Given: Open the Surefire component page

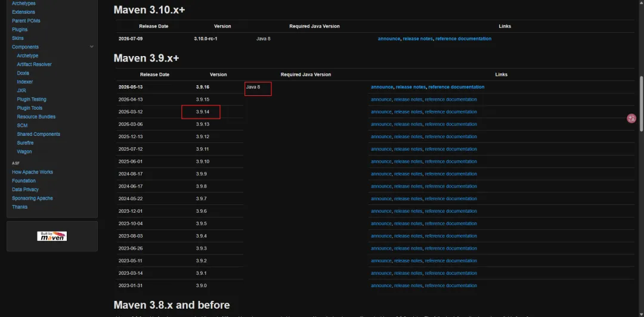Looking at the screenshot, I should point(25,143).
